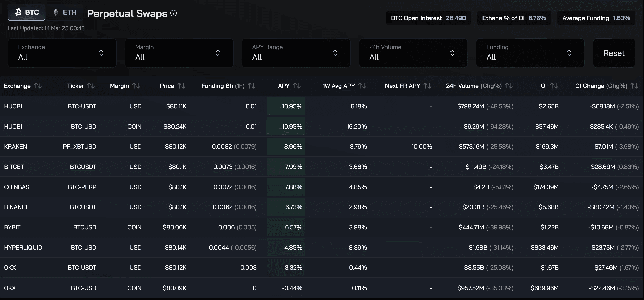644x300 pixels.
Task: Sort by Ticker column arrows
Action: (x=91, y=86)
